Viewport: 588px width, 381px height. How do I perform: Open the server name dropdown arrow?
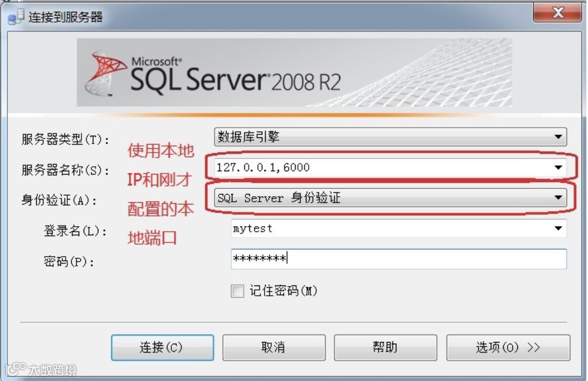[x=558, y=167]
